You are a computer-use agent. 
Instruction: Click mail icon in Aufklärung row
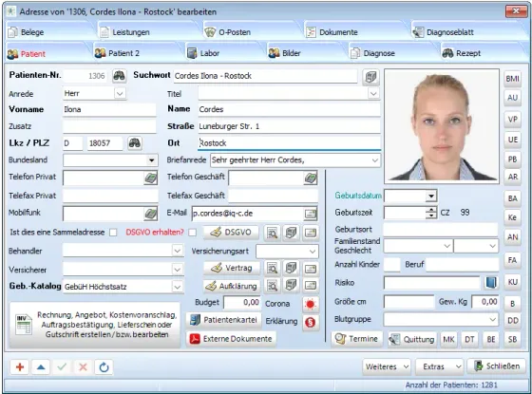point(310,286)
